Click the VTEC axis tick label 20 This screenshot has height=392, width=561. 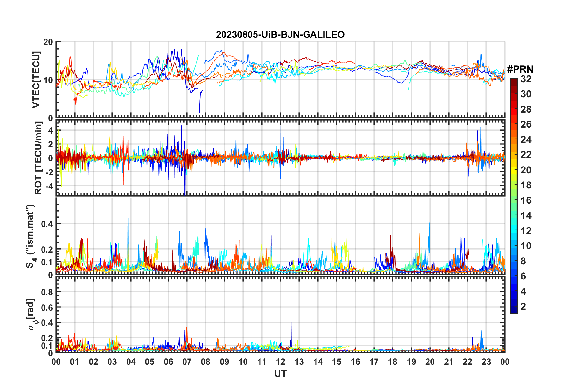48,42
